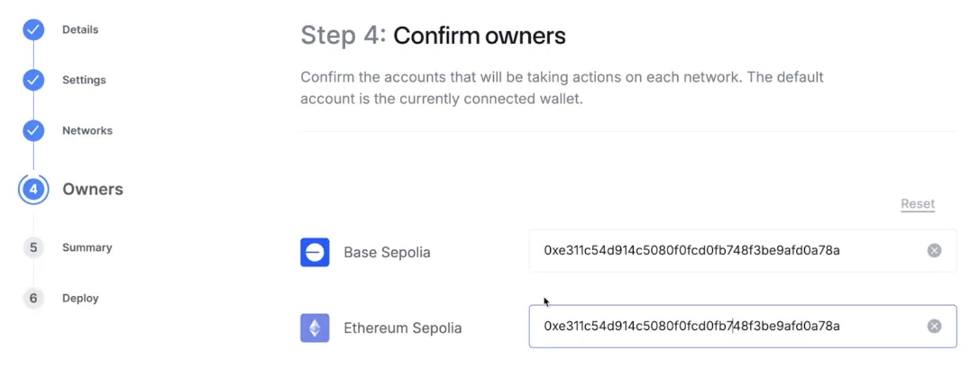Click the Ethereum Sepolia network icon
This screenshot has width=980, height=369.
click(x=314, y=328)
